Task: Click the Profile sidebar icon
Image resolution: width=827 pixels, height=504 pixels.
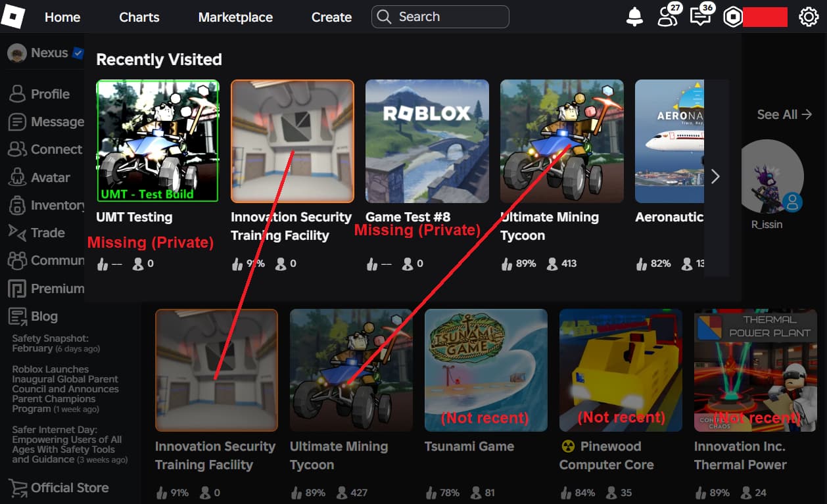Action: coord(17,94)
